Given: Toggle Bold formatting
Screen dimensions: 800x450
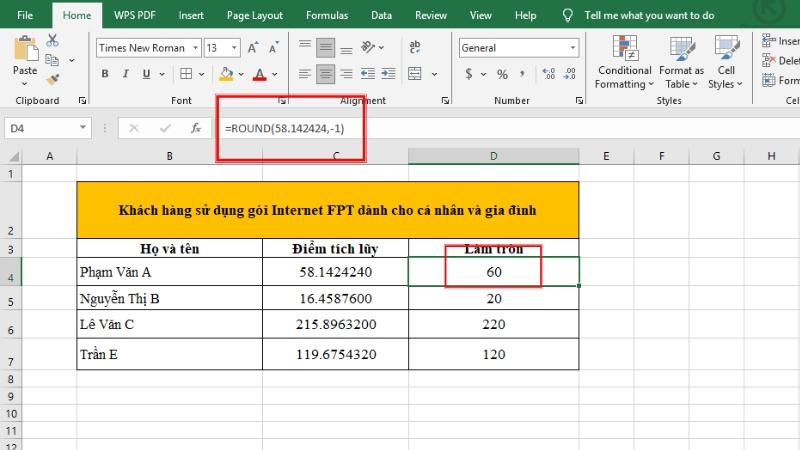Looking at the screenshot, I should tap(105, 74).
